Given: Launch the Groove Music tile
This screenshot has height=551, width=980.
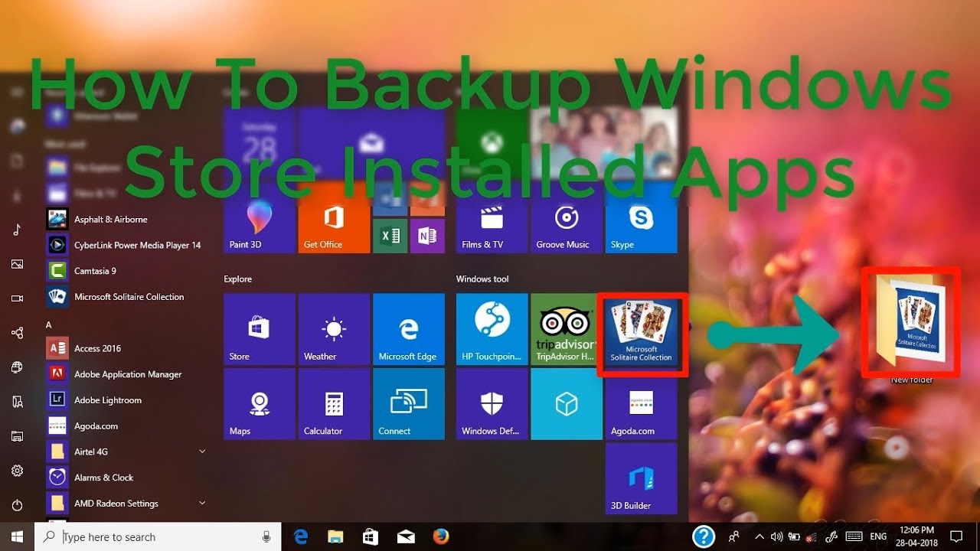Looking at the screenshot, I should [567, 217].
